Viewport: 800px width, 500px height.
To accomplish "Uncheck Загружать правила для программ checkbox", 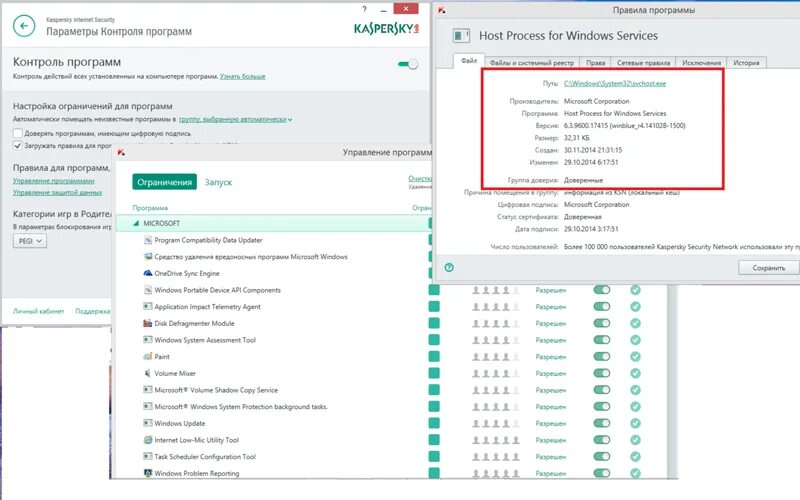I will click(x=18, y=145).
